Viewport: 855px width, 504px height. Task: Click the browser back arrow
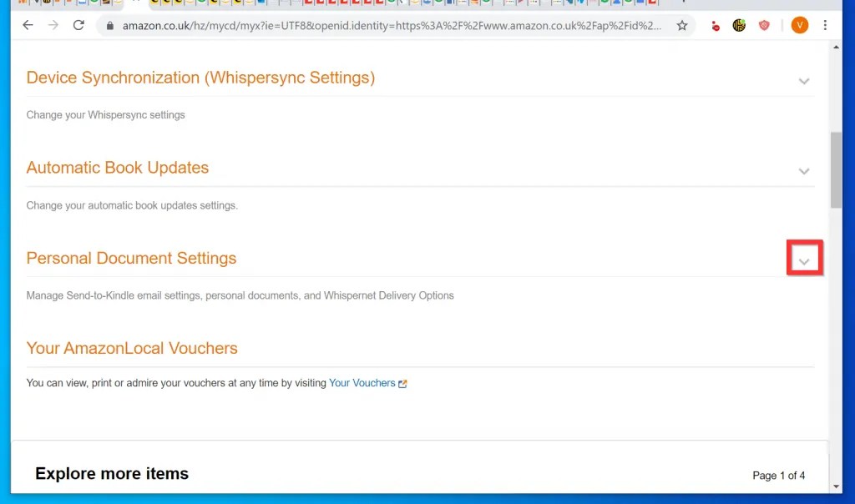pos(28,25)
